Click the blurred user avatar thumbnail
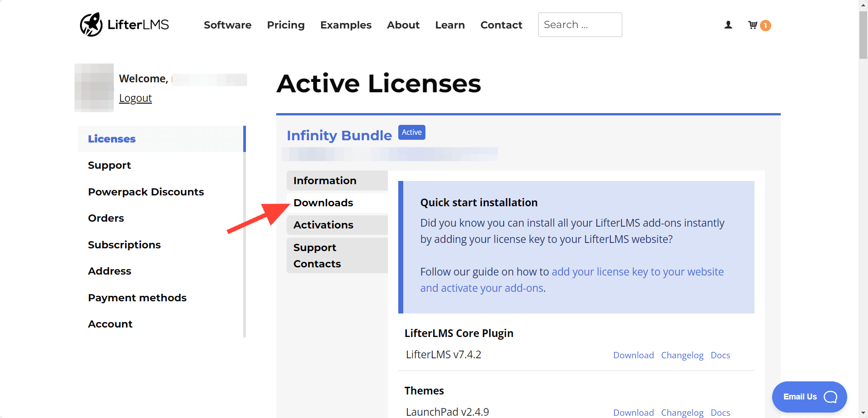Screen dimensions: 868x418 (94, 87)
